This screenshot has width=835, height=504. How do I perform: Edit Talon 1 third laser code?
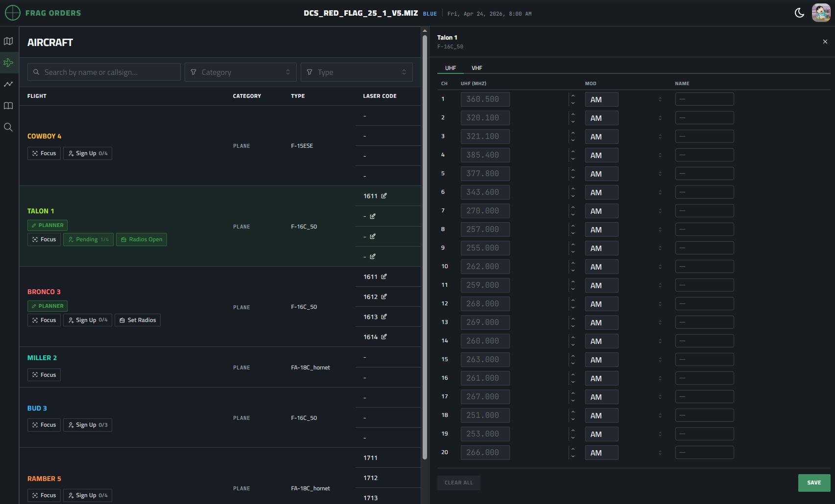pos(373,236)
